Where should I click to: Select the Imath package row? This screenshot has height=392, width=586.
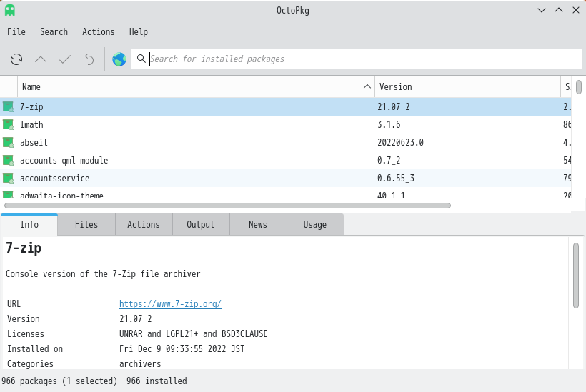pyautogui.click(x=286, y=125)
